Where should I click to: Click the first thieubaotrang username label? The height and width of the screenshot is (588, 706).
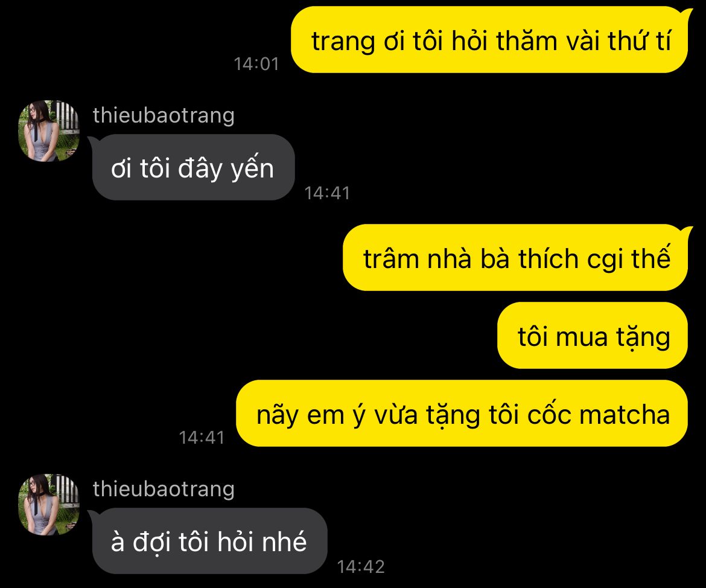tap(164, 116)
